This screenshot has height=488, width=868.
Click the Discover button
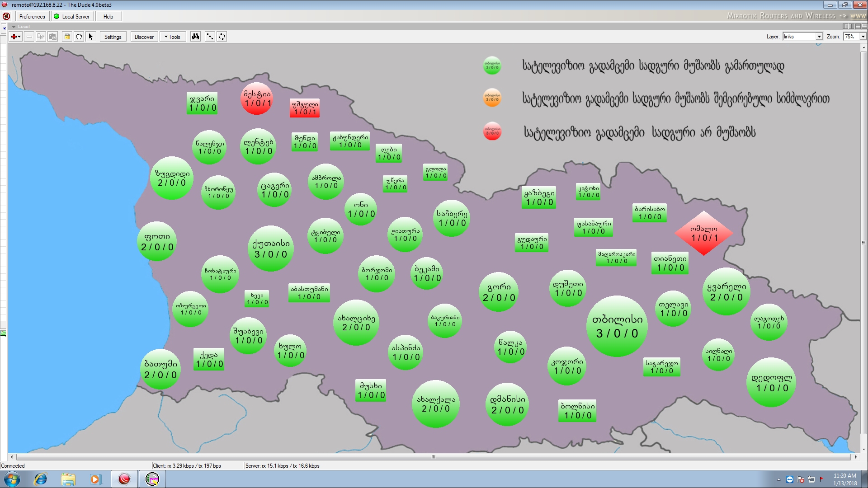click(x=144, y=37)
